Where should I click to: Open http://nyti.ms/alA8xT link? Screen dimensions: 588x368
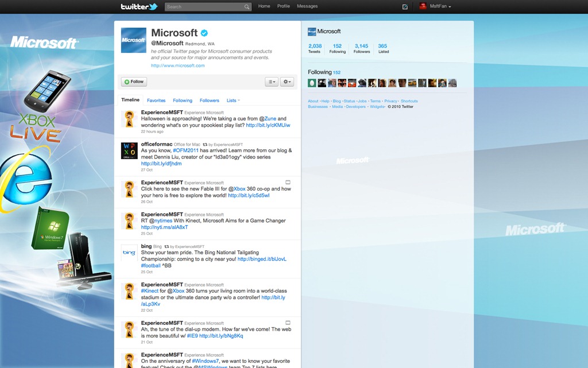coord(164,227)
